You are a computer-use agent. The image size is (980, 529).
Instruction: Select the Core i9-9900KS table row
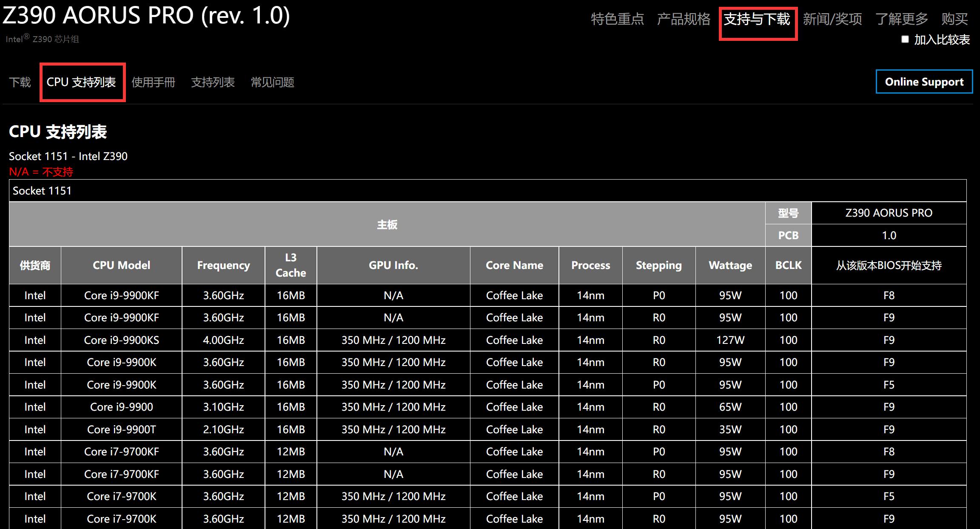pos(122,340)
